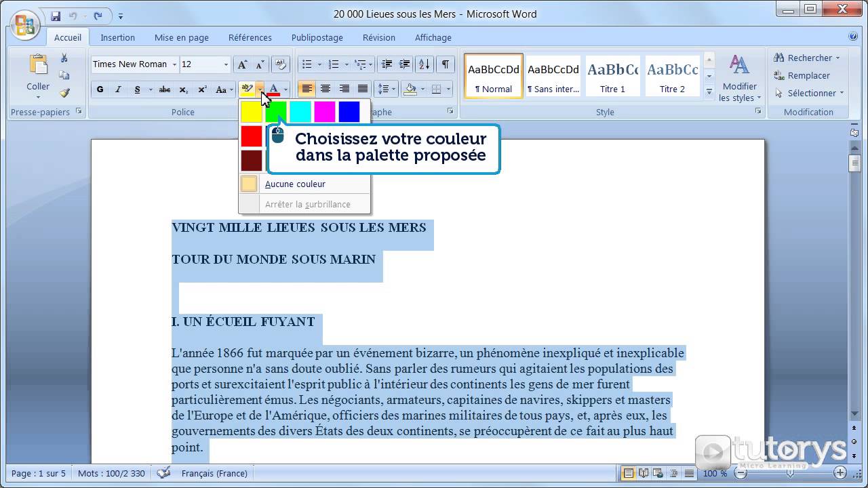Clear formatting with the eraser icon
This screenshot has width=868, height=488.
click(281, 64)
